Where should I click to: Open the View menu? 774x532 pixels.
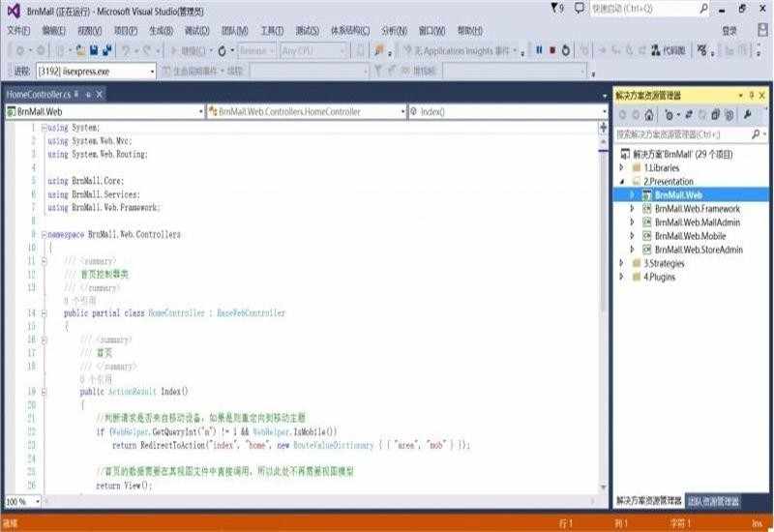click(89, 31)
